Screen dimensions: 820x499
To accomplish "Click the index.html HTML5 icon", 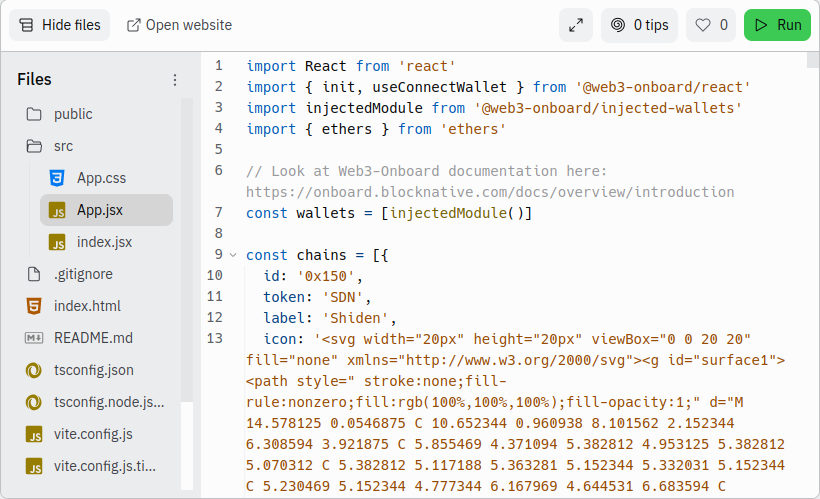I will pyautogui.click(x=34, y=306).
